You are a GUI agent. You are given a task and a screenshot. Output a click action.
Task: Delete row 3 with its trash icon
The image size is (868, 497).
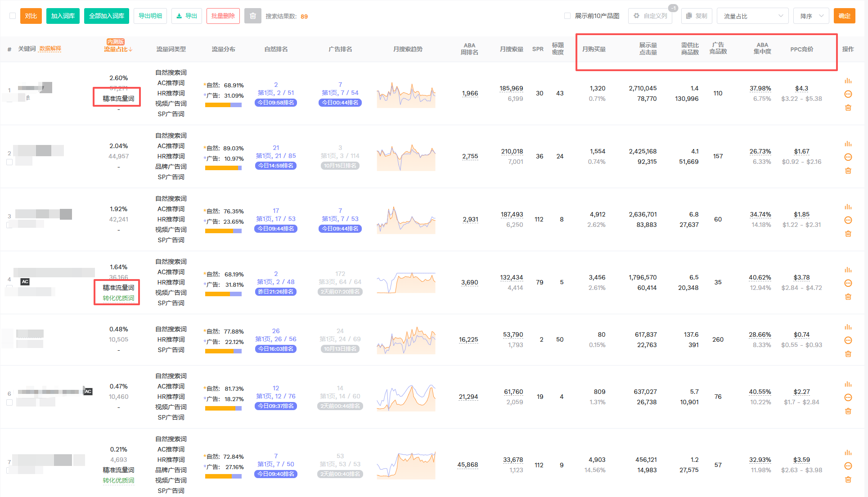click(848, 234)
